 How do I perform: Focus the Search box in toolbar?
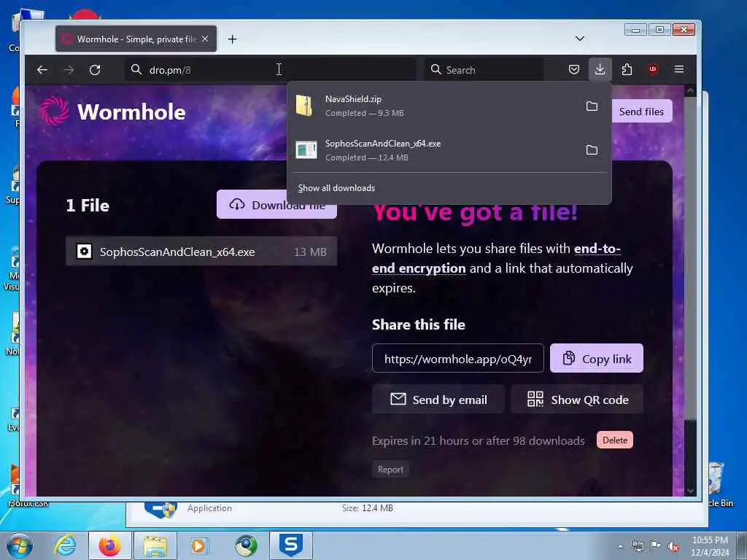pos(484,70)
